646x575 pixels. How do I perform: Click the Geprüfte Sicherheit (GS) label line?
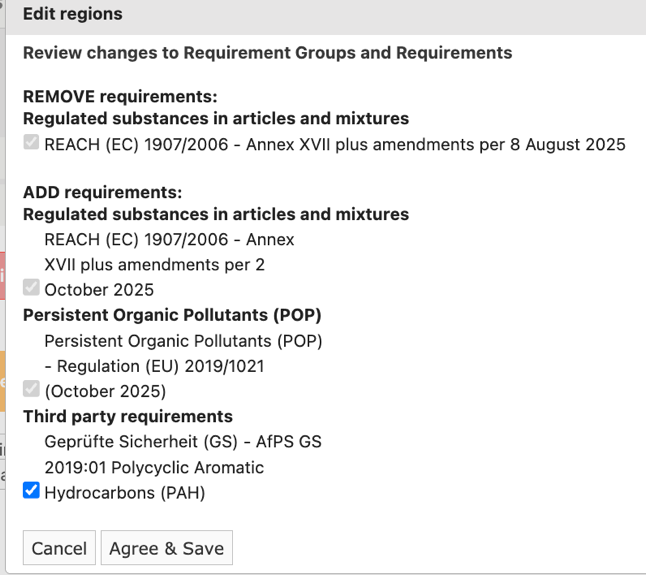pos(183,442)
